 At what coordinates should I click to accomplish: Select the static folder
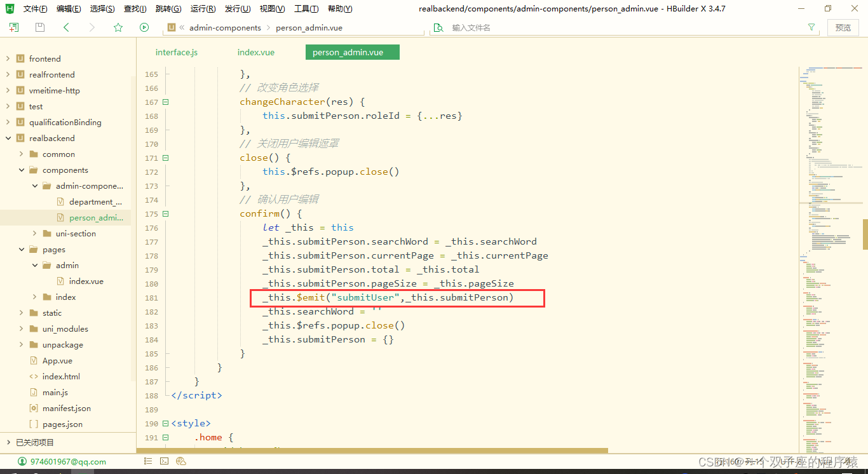click(52, 313)
